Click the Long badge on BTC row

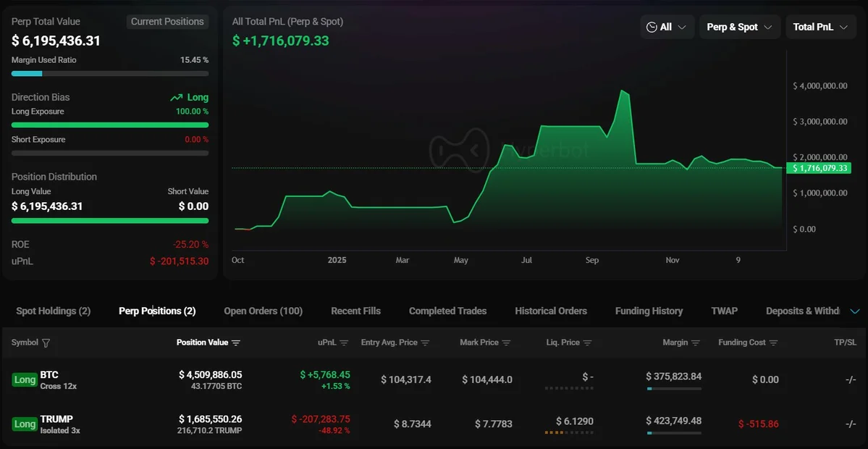point(25,380)
